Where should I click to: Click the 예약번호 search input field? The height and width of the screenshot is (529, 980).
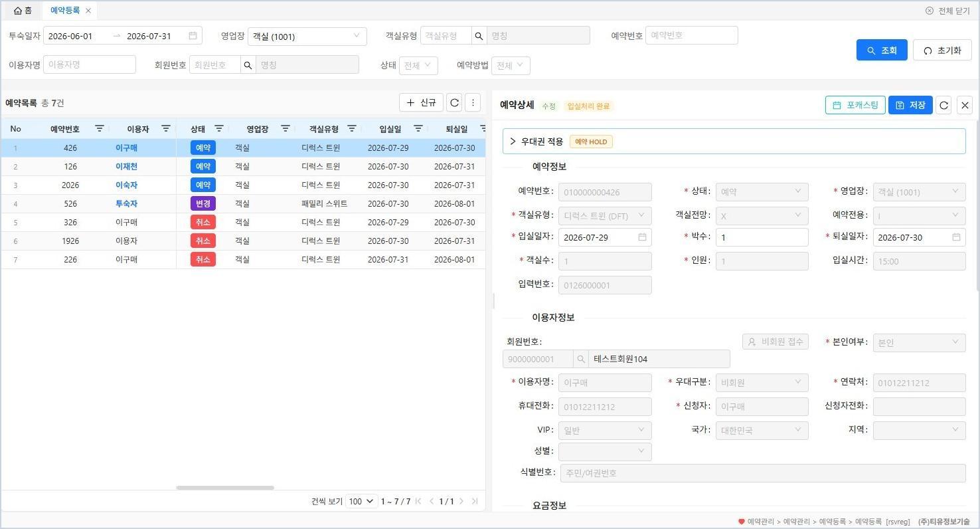coord(692,35)
